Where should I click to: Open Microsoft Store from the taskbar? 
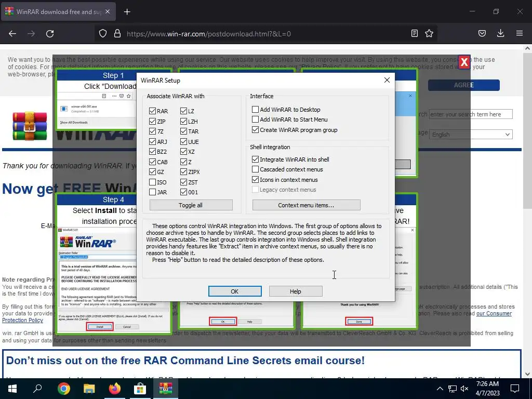(x=140, y=389)
